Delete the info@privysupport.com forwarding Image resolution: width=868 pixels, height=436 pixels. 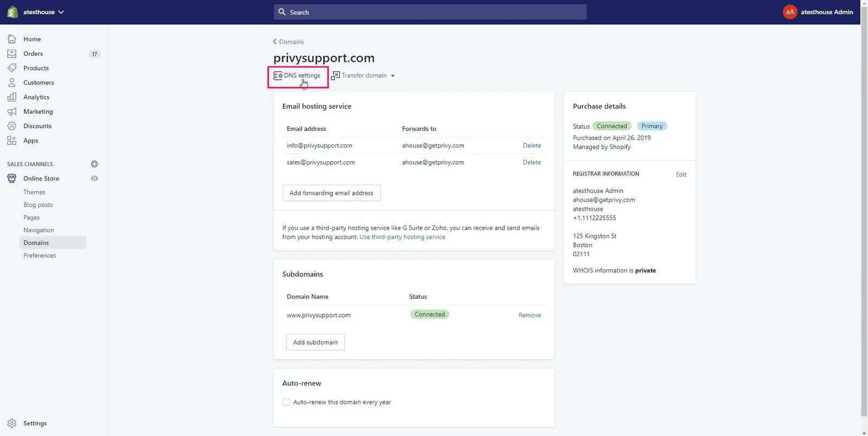click(x=532, y=146)
